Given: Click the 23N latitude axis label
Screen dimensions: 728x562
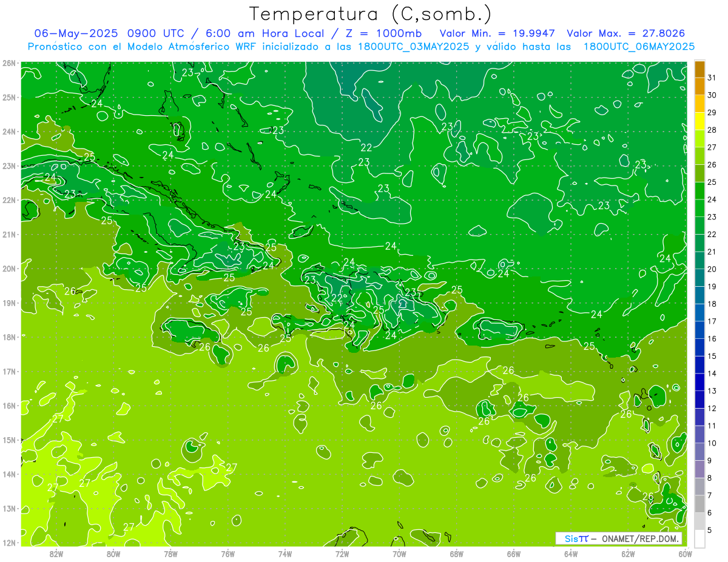Looking at the screenshot, I should pos(8,166).
